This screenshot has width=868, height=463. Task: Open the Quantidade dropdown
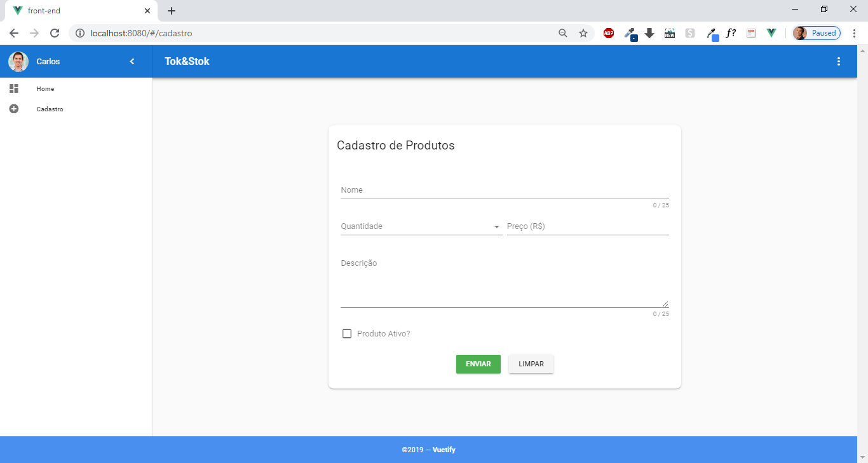point(421,226)
